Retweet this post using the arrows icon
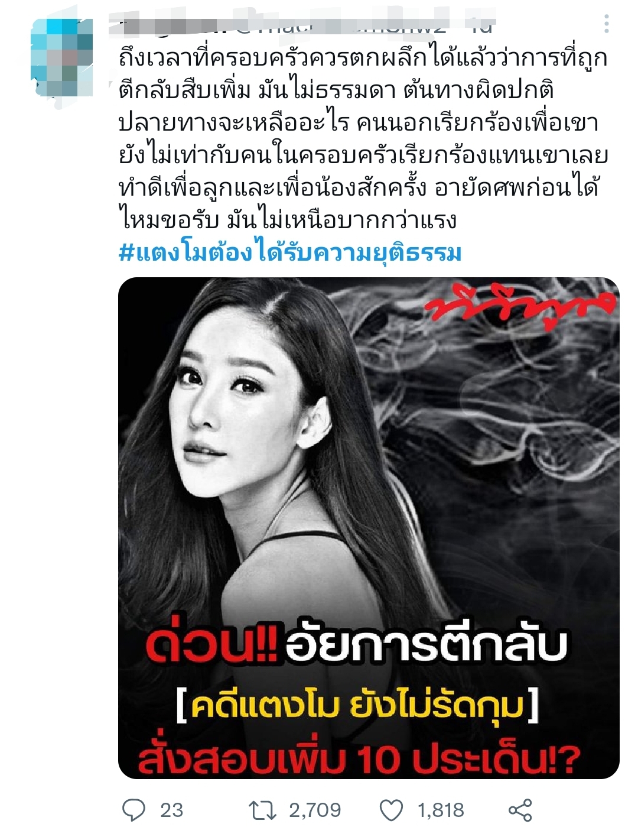The height and width of the screenshot is (840, 638). point(262,810)
